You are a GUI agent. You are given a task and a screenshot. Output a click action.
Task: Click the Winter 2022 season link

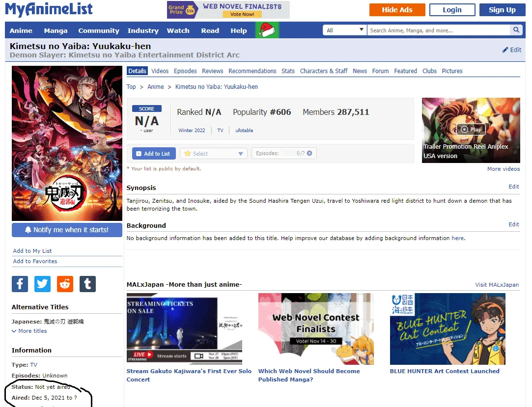coord(192,130)
